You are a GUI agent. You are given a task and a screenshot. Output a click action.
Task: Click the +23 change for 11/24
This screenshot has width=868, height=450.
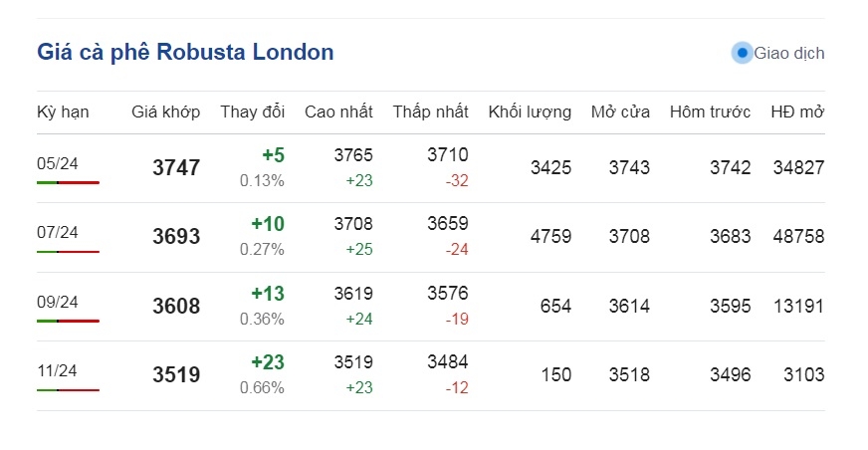click(268, 362)
